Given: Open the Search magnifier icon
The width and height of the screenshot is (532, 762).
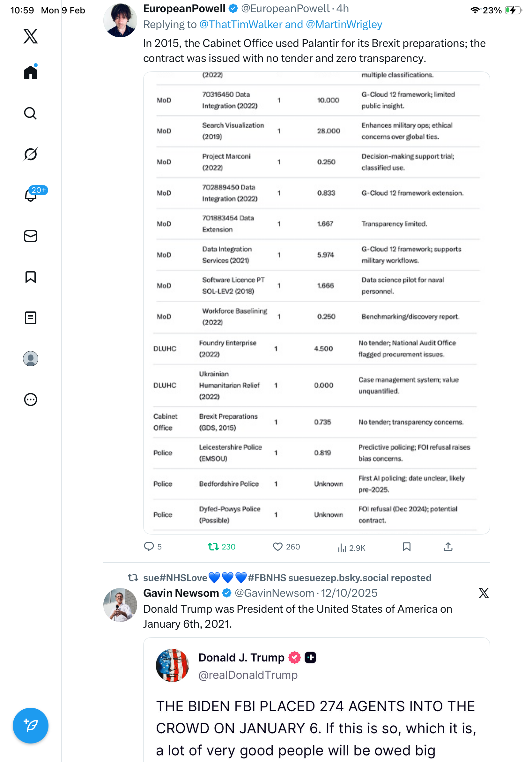Looking at the screenshot, I should coord(31,114).
